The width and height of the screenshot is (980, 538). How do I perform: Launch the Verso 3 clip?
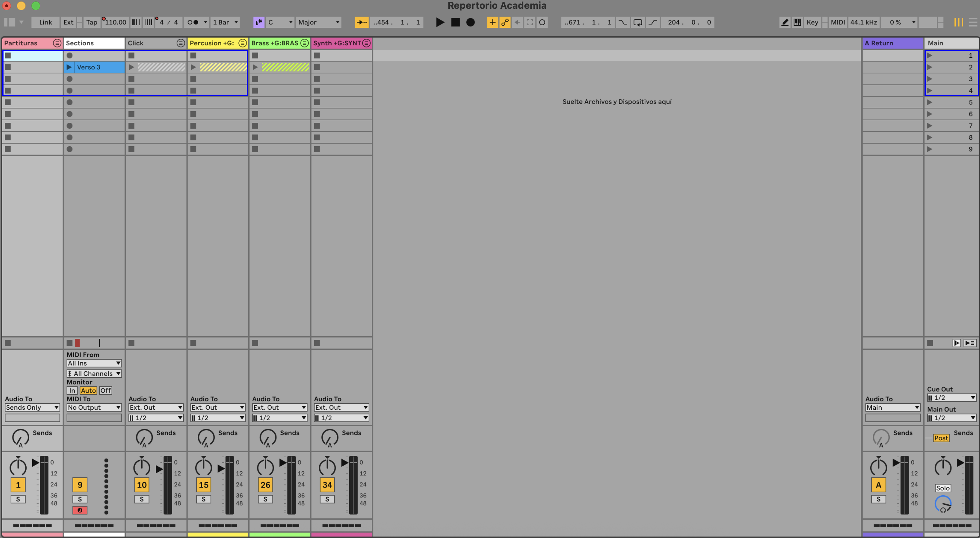tap(69, 67)
